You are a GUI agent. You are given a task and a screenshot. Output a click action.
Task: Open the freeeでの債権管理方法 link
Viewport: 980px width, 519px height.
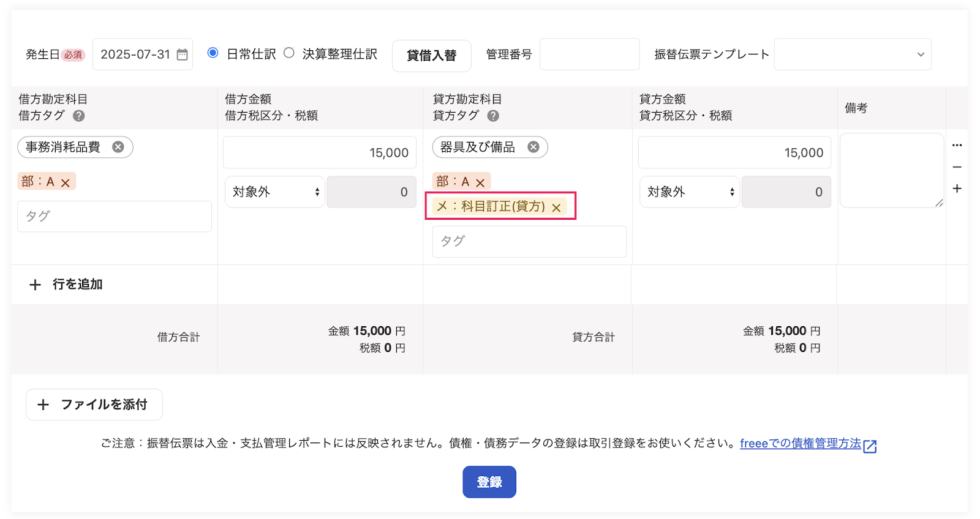click(801, 443)
